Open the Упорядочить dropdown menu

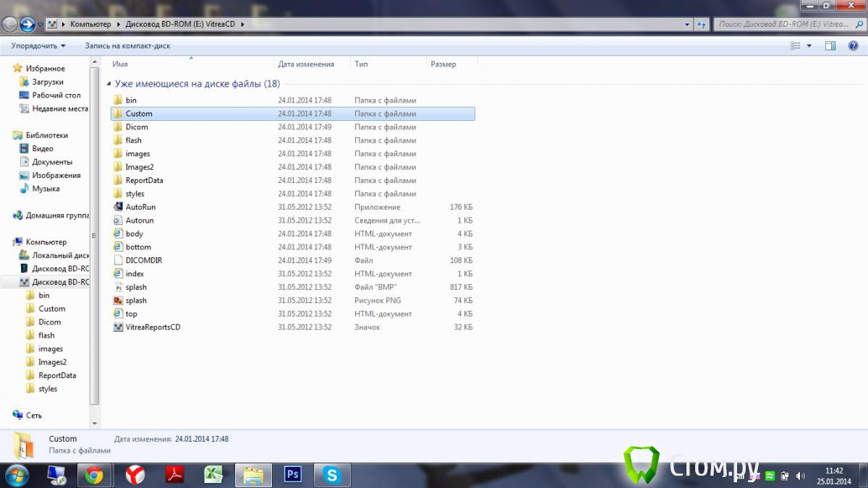click(38, 46)
